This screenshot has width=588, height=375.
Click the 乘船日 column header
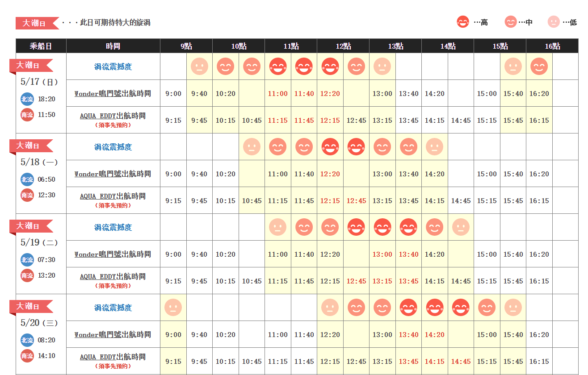(41, 46)
